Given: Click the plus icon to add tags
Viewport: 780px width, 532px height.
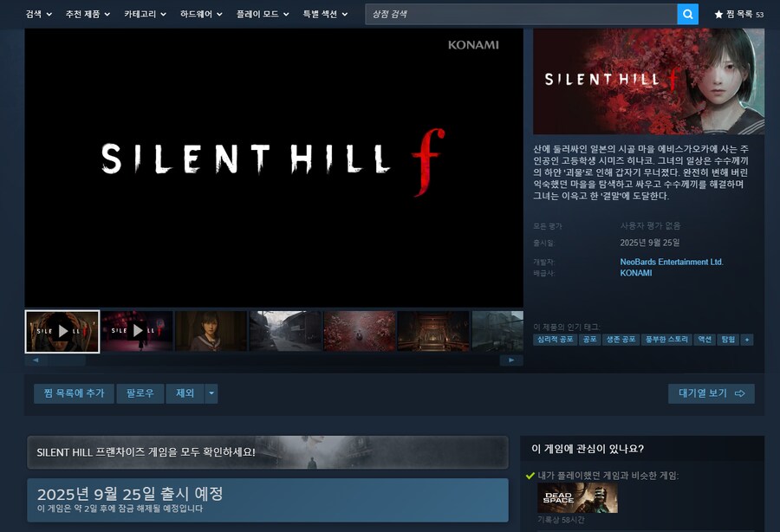Looking at the screenshot, I should pyautogui.click(x=746, y=340).
